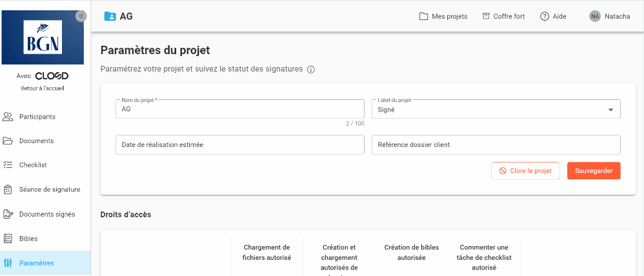Open the info icon next to signature status
644x276 pixels.
(310, 70)
